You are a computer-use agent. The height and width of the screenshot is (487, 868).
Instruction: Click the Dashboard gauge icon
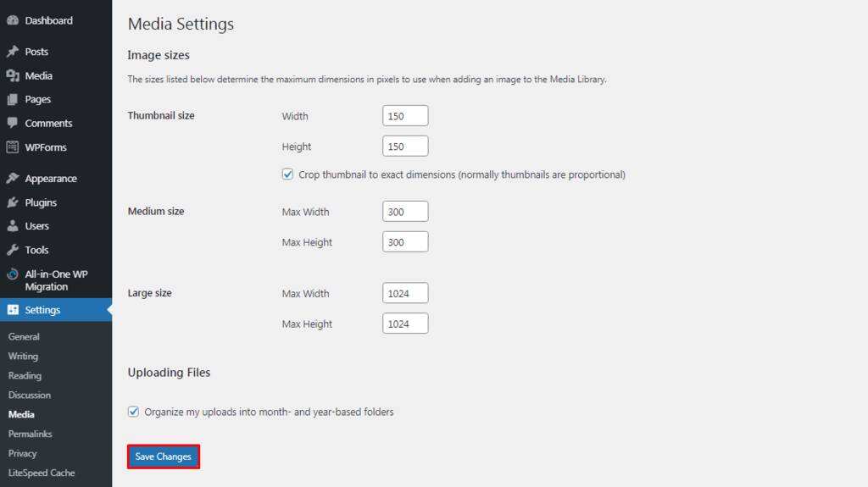pyautogui.click(x=13, y=20)
